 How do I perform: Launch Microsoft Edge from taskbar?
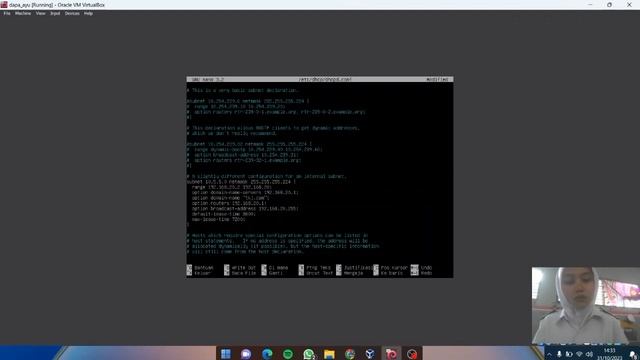coord(267,353)
